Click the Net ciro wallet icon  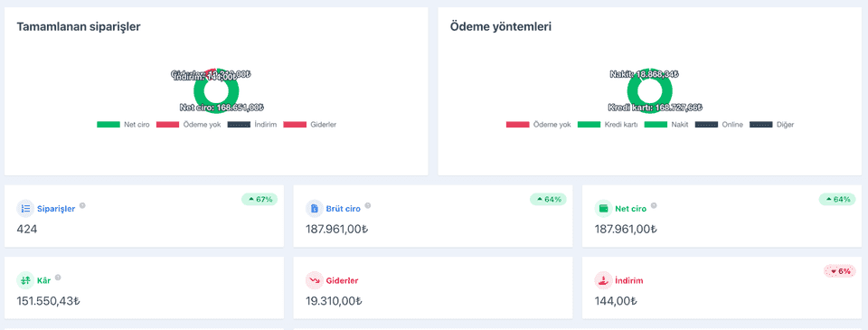click(603, 209)
